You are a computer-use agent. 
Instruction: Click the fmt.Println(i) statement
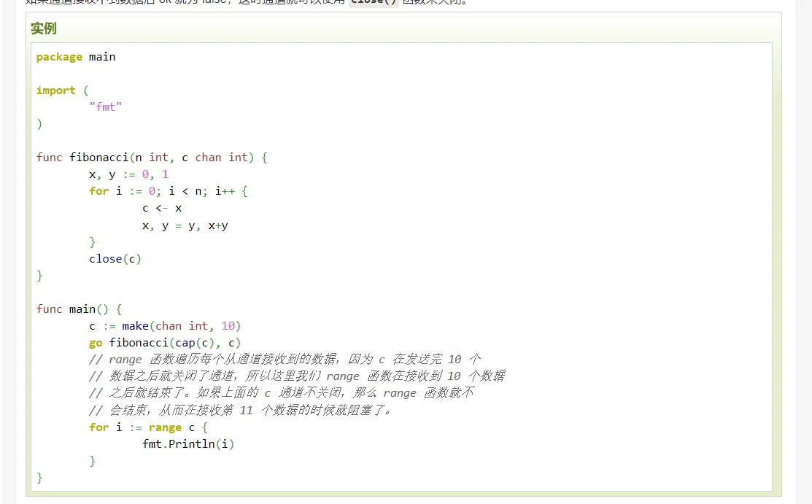(x=188, y=444)
